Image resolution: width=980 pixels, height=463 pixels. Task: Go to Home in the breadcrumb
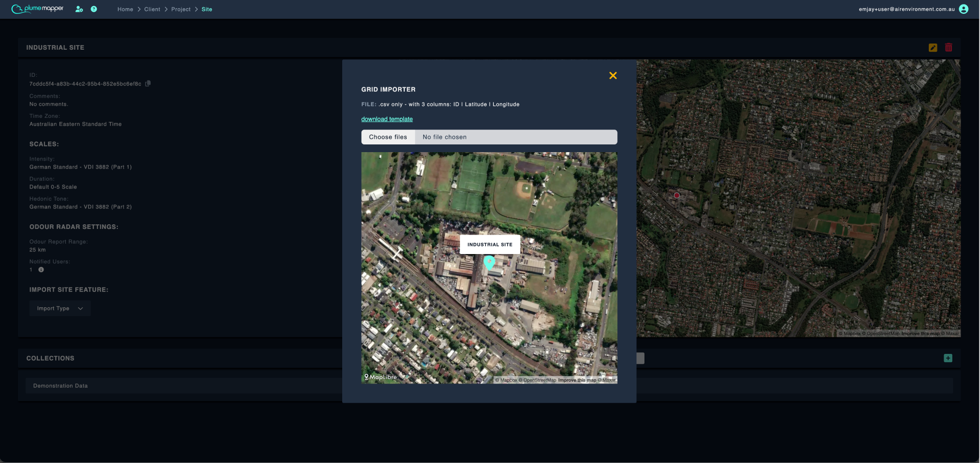click(125, 9)
